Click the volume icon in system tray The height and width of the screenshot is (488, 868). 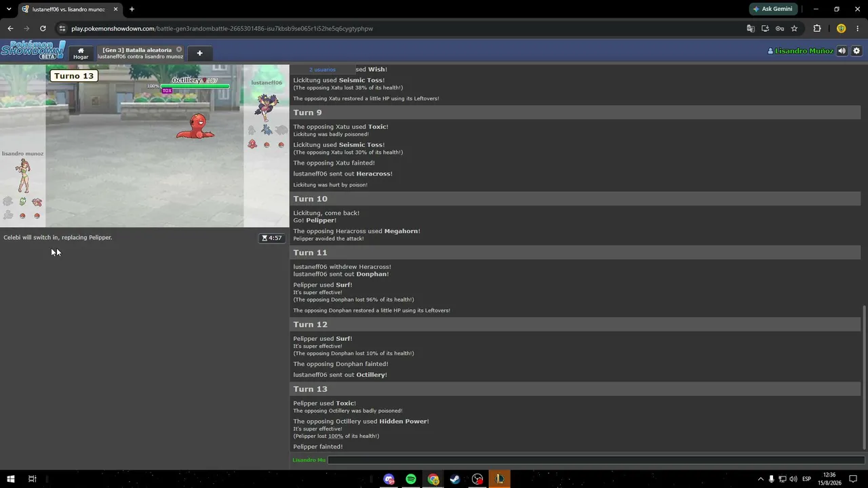point(793,479)
